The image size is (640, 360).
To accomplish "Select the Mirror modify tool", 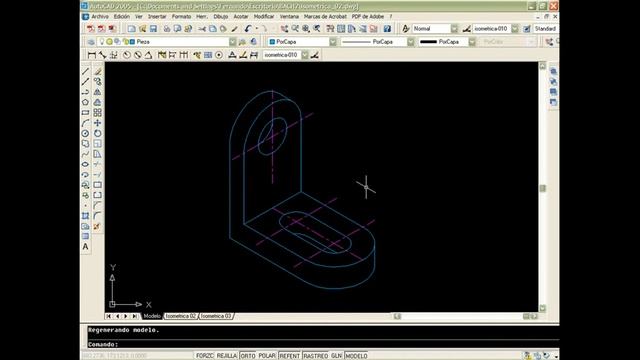I will [x=98, y=92].
